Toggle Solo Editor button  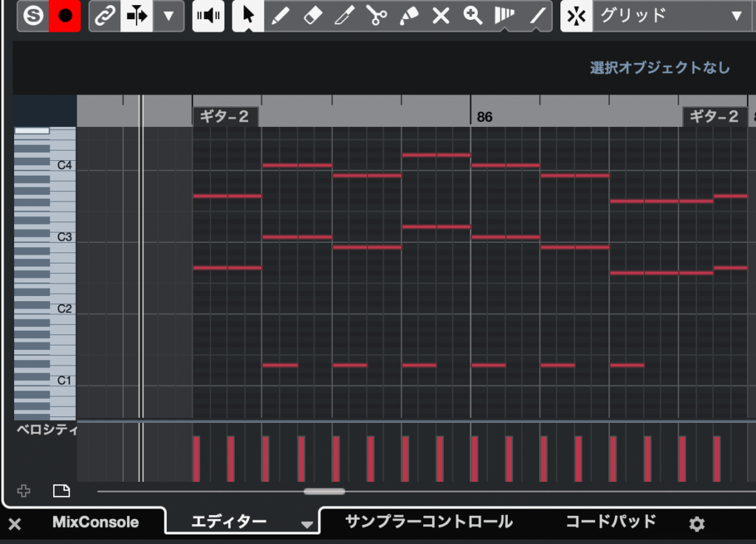(32, 16)
